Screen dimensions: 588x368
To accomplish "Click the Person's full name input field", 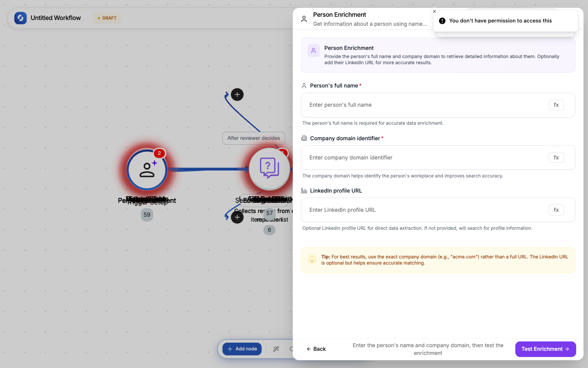I will pos(425,105).
